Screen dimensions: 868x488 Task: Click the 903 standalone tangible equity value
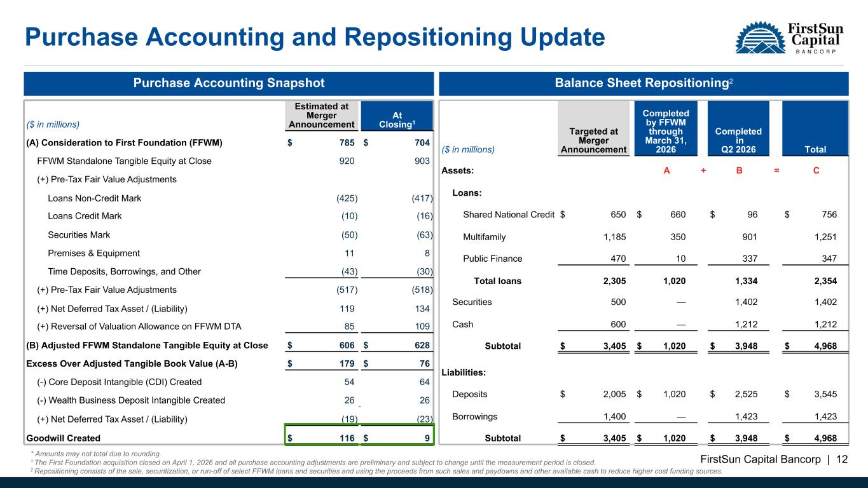click(422, 161)
